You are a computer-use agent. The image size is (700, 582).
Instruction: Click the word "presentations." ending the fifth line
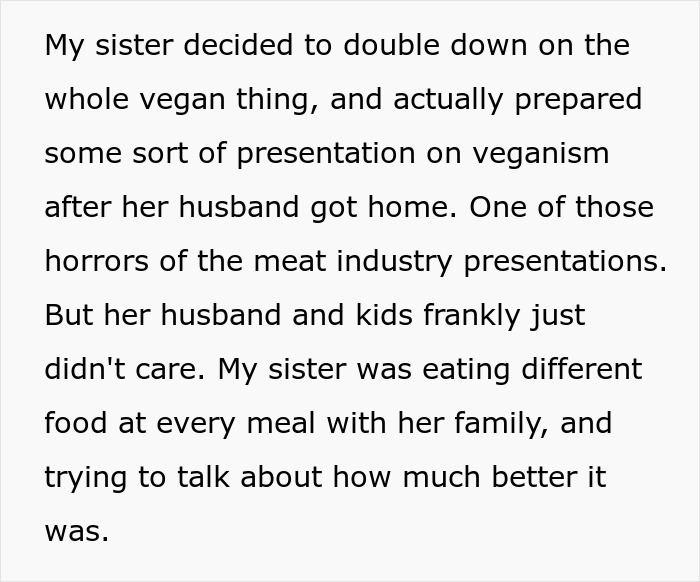click(574, 262)
